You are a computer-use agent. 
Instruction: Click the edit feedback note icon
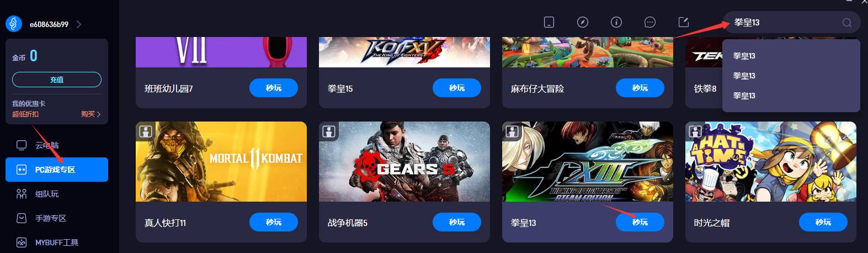pyautogui.click(x=684, y=22)
